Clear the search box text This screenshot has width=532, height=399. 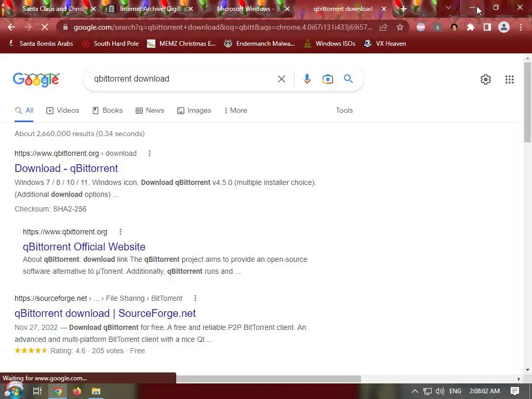point(281,79)
